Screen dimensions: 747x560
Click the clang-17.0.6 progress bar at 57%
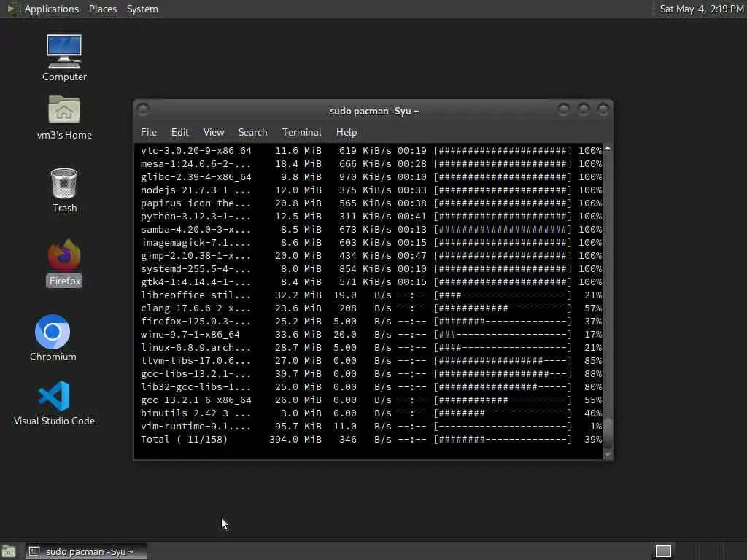(x=502, y=308)
